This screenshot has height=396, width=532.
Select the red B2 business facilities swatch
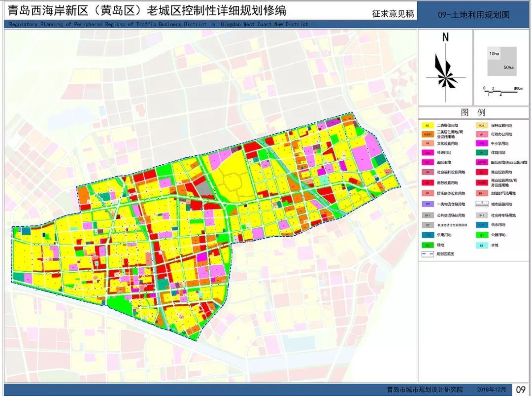[428, 183]
